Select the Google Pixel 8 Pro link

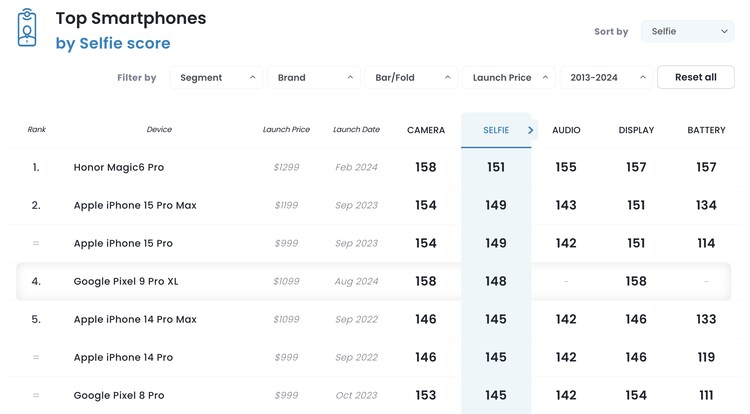pos(119,396)
